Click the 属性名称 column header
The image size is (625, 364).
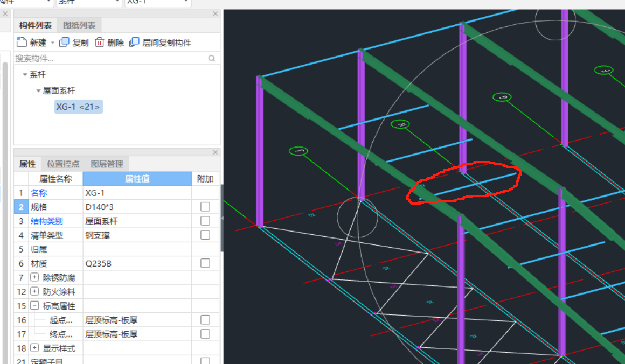pos(55,179)
